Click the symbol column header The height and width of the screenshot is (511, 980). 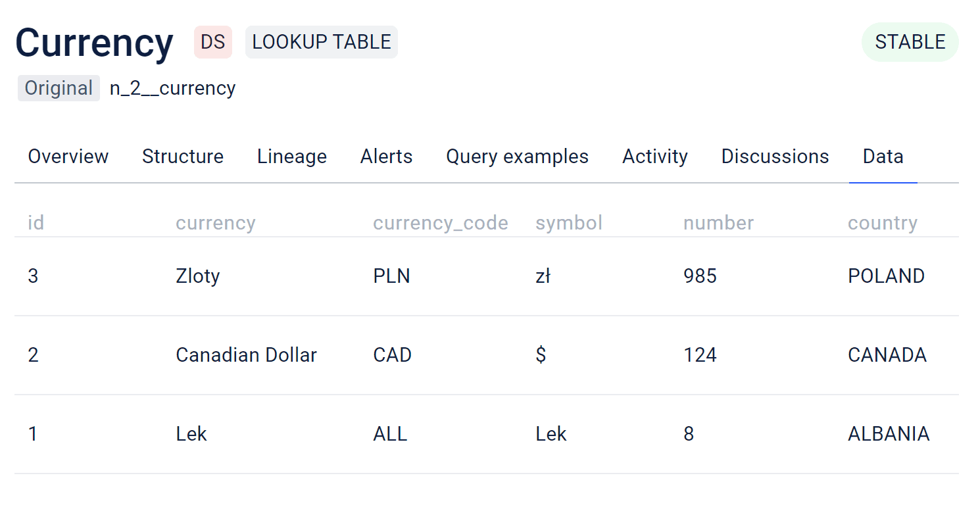pyautogui.click(x=569, y=223)
